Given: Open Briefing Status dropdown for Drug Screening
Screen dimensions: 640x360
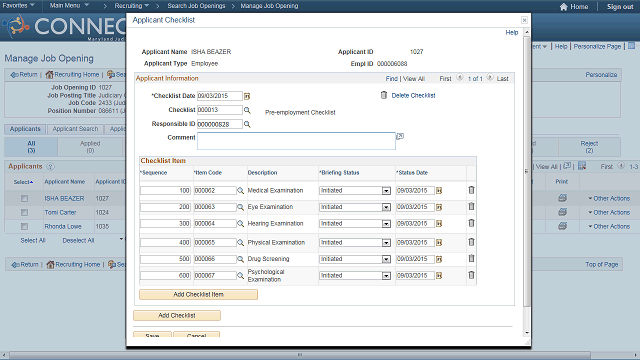Looking at the screenshot, I should (x=386, y=259).
